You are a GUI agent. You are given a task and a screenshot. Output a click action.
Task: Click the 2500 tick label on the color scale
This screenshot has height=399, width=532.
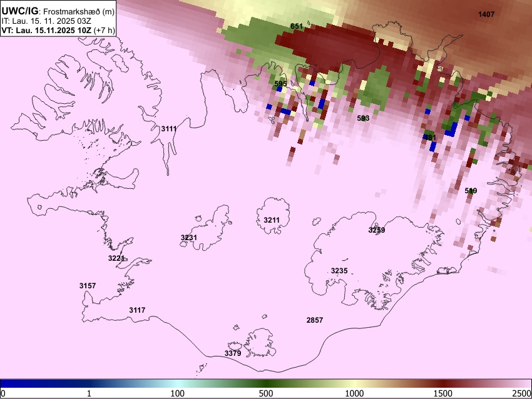click(x=522, y=393)
